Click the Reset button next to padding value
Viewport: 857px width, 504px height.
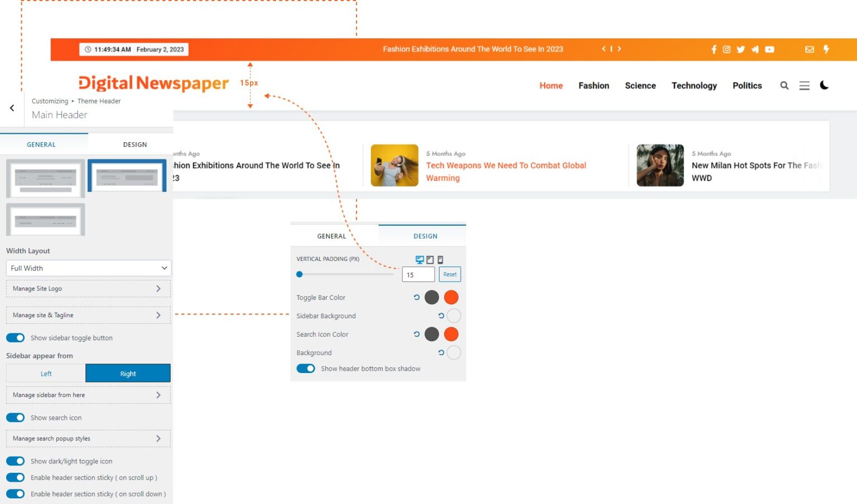click(450, 274)
